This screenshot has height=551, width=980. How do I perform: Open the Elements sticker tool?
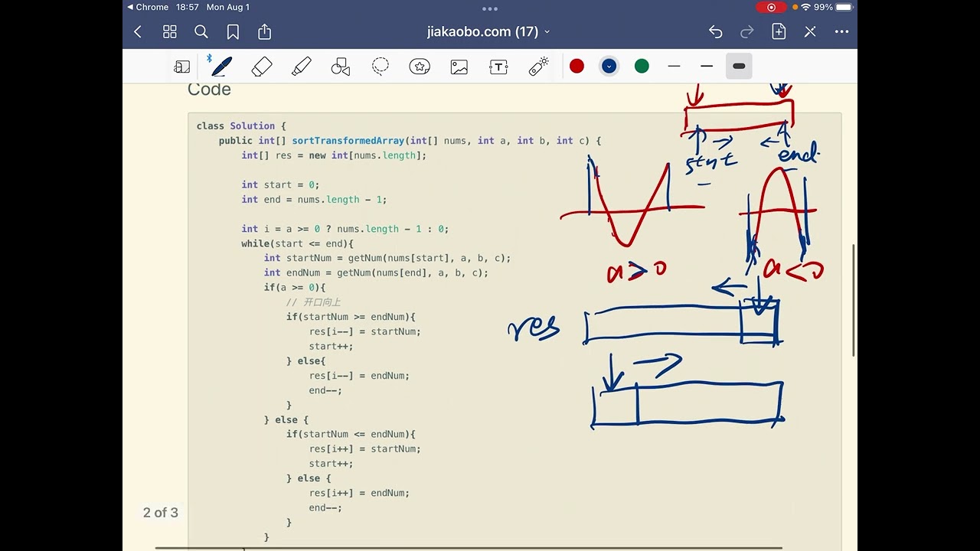(420, 67)
